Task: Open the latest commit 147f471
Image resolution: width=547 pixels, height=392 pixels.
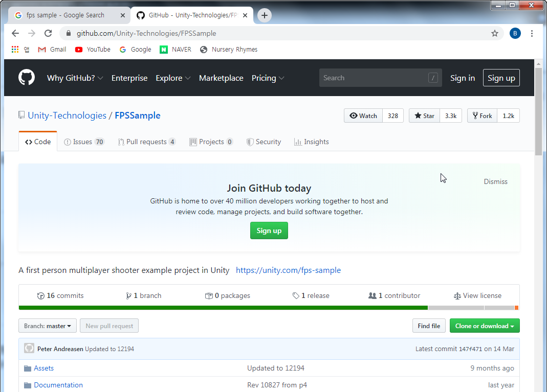Action: [x=470, y=349]
